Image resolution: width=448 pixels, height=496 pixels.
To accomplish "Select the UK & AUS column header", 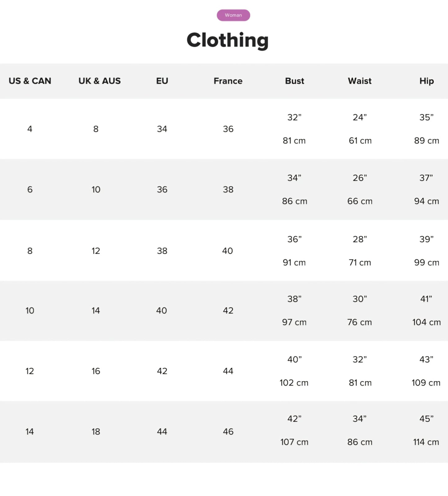I will click(100, 81).
